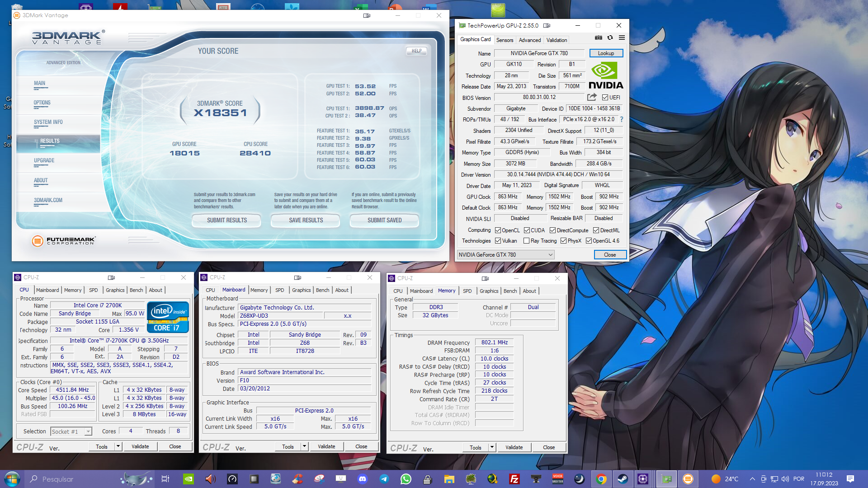The width and height of the screenshot is (868, 488).
Task: Open the NVIDIA app in the taskbar
Action: [x=189, y=479]
